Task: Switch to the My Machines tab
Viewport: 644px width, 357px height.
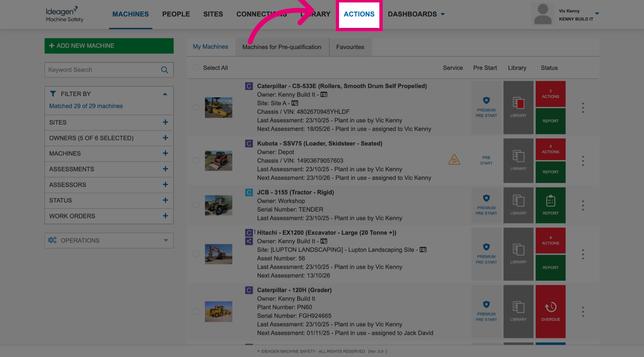Action: point(210,47)
